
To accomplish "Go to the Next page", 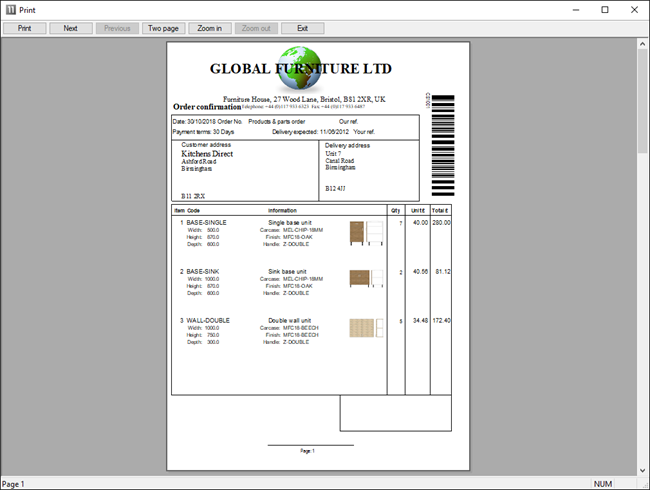I will 70,28.
